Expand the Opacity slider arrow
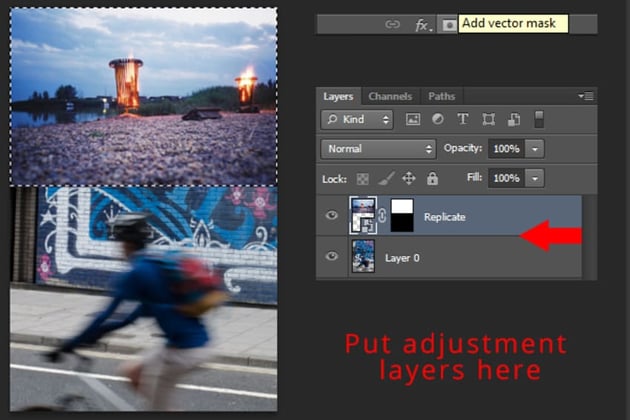The height and width of the screenshot is (420, 630). [535, 149]
